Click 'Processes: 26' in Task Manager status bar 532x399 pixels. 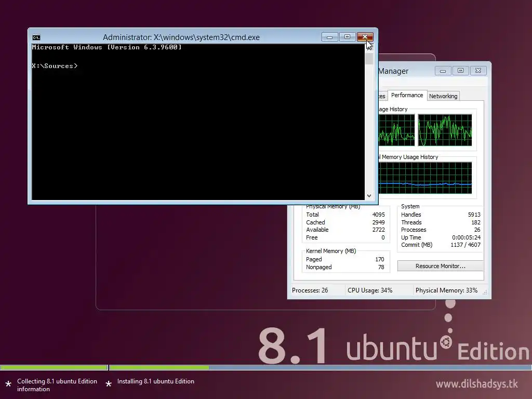point(310,290)
